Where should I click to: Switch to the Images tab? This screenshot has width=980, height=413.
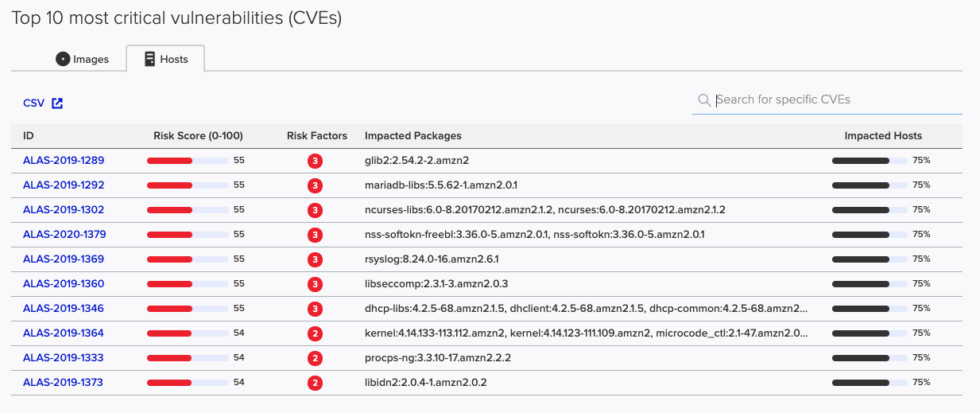(82, 60)
